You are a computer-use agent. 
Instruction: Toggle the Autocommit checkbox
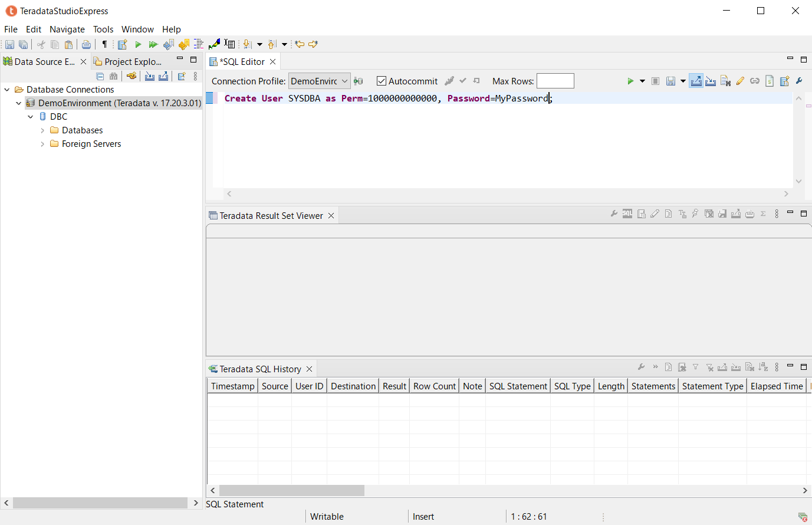pos(382,81)
